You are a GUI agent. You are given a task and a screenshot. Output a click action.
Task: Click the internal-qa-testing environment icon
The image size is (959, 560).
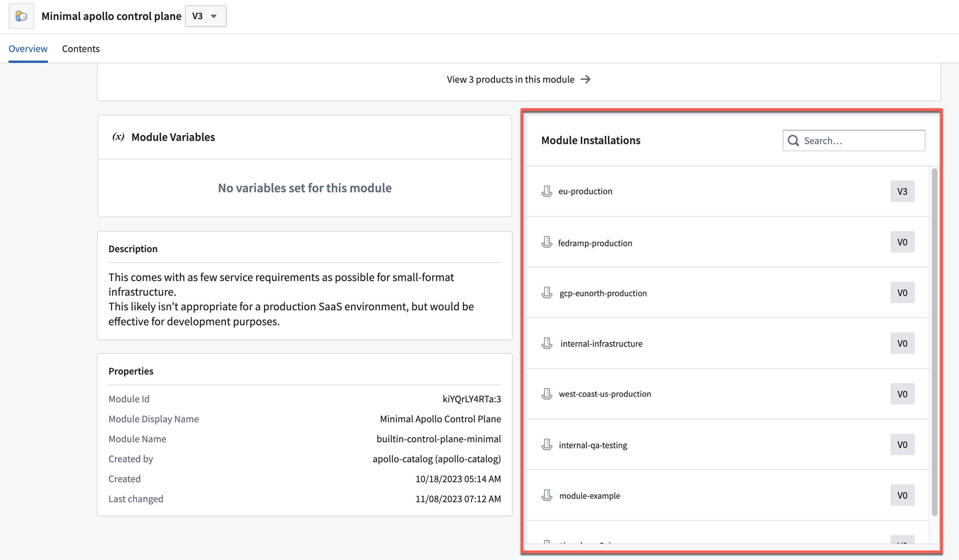pyautogui.click(x=547, y=444)
